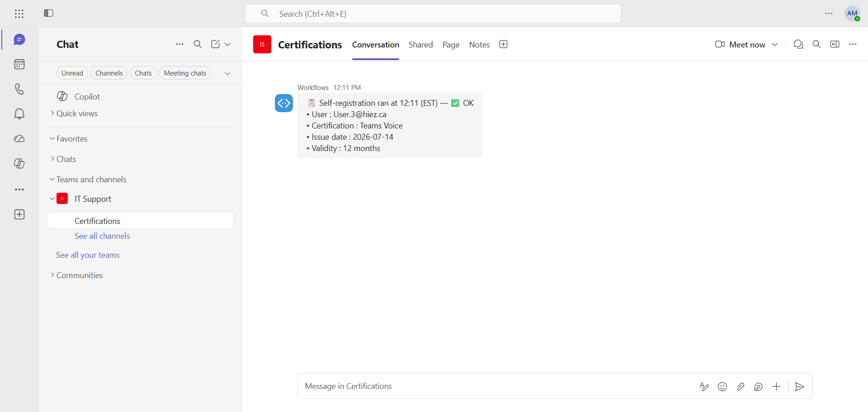The image size is (868, 412).
Task: Toggle the Meeting chats filter
Action: (x=185, y=73)
